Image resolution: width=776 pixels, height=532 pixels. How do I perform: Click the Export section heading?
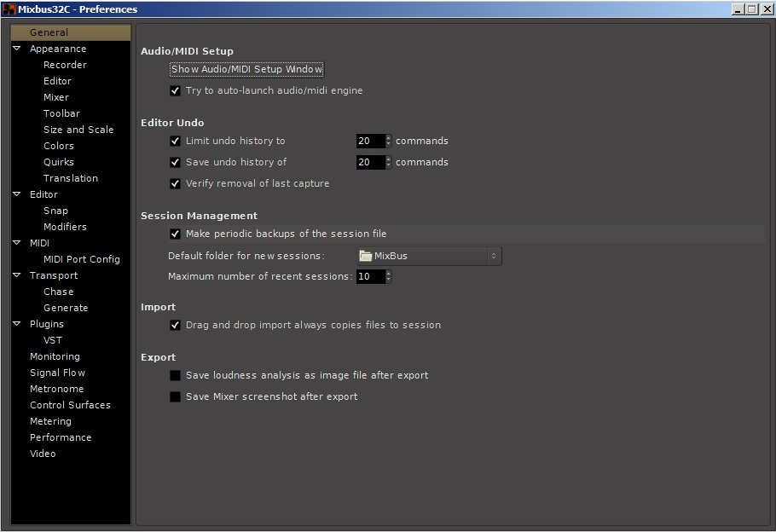pyautogui.click(x=158, y=357)
